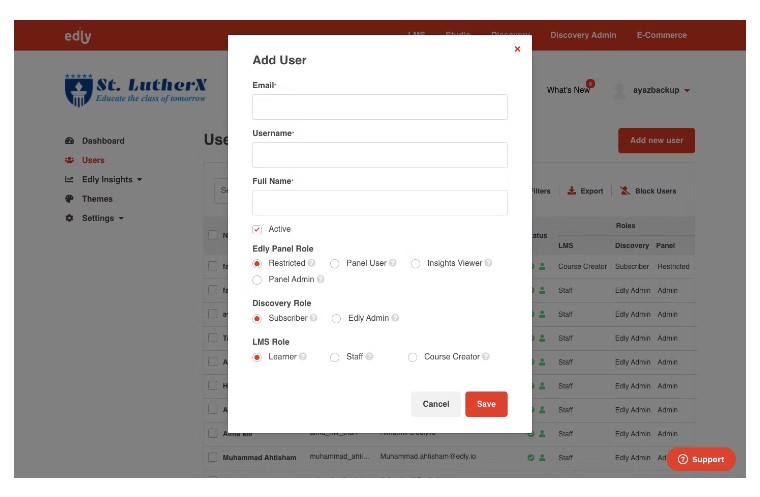
Task: Open help icon next to Panel Admin
Action: [320, 279]
